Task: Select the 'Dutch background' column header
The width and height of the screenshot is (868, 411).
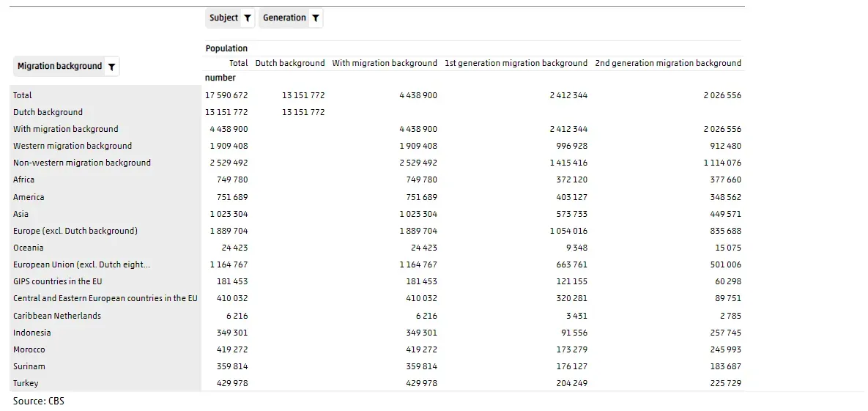Action: 289,63
